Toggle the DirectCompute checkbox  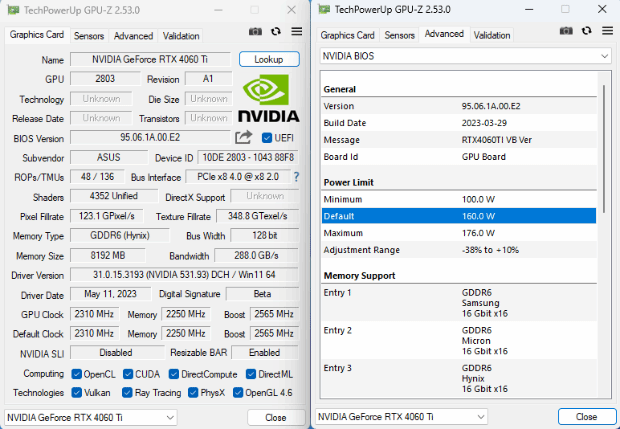(x=174, y=374)
